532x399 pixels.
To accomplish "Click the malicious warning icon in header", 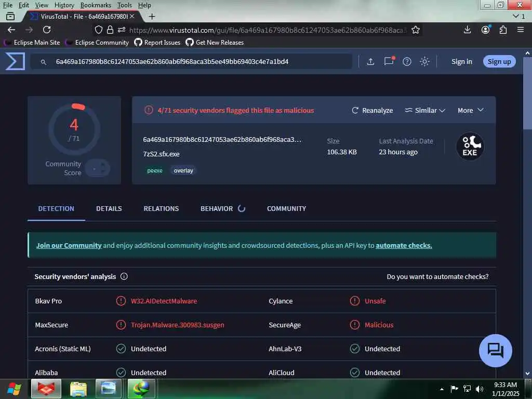I will 149,110.
